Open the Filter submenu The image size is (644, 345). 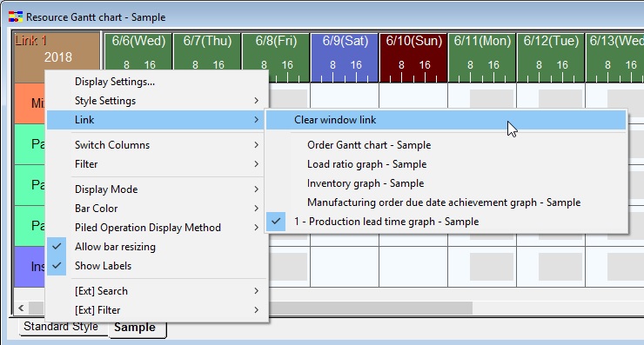coord(157,164)
